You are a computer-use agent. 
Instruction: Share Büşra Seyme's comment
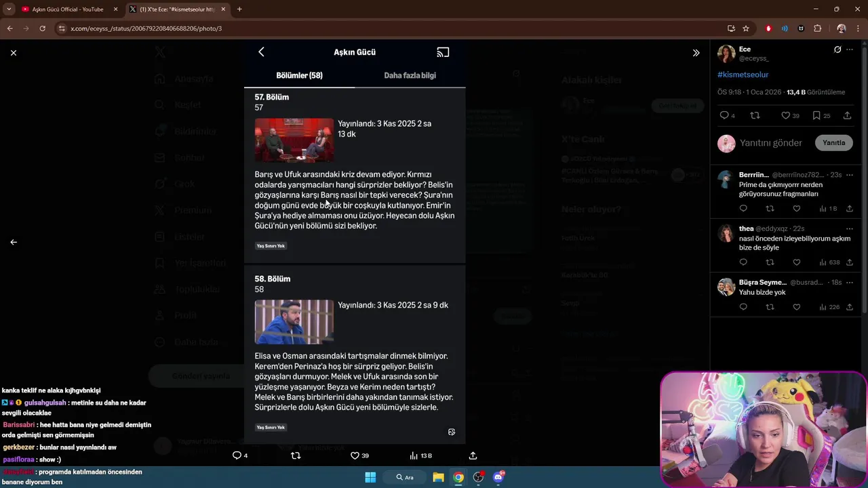tap(850, 307)
